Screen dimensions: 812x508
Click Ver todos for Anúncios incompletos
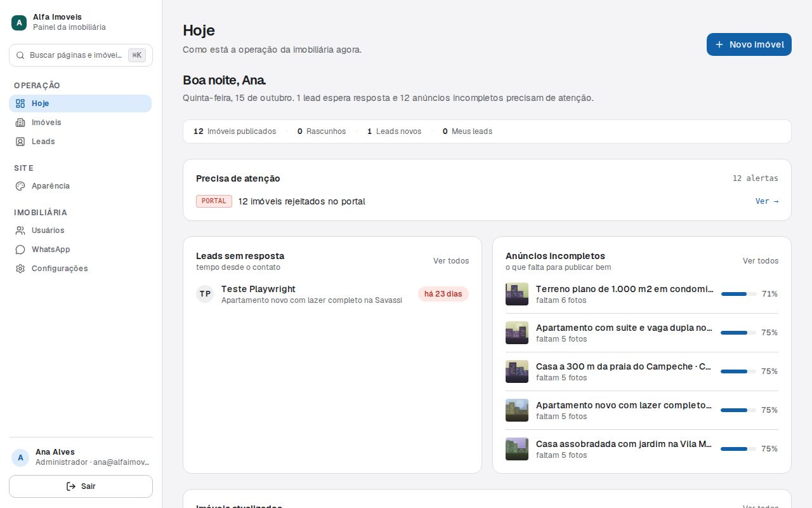761,261
